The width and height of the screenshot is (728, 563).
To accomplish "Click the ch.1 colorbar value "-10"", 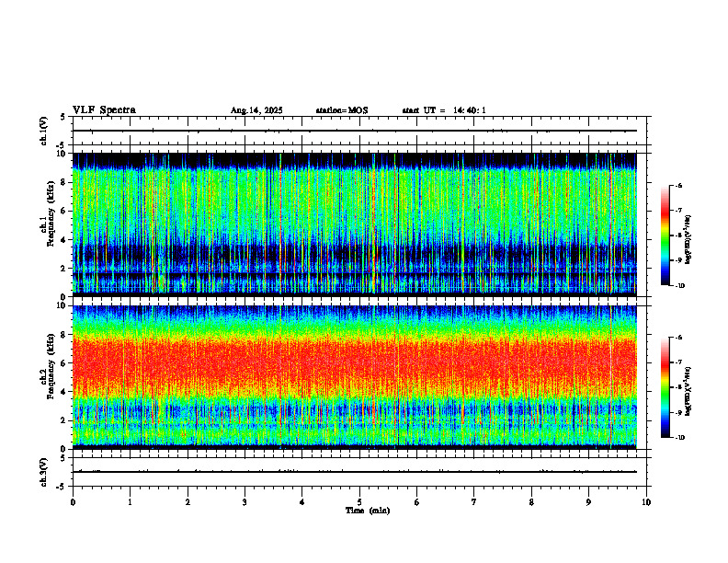I will pyautogui.click(x=679, y=286).
